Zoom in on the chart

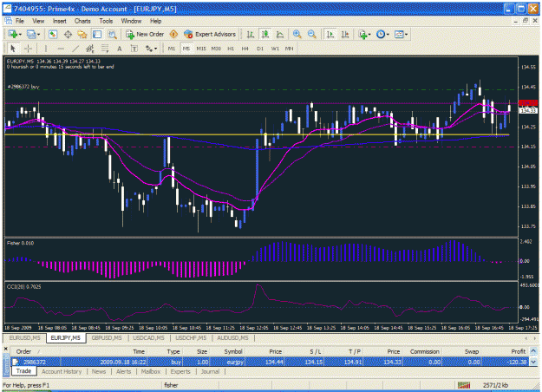click(x=297, y=34)
